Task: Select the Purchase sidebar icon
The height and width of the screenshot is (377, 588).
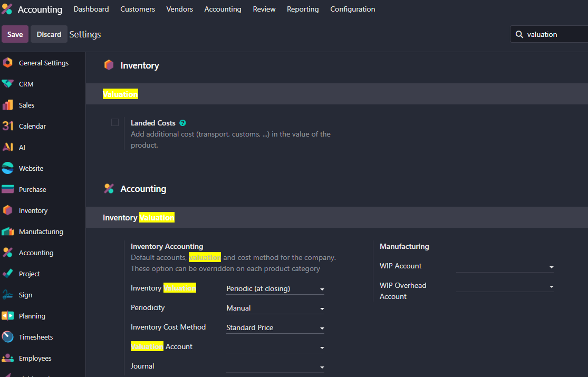Action: pos(8,189)
